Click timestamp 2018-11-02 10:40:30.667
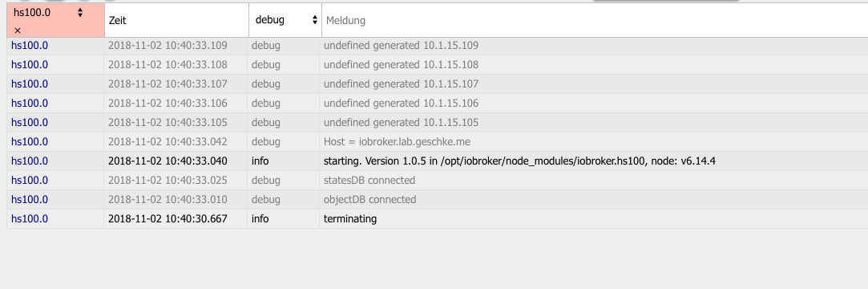 168,218
